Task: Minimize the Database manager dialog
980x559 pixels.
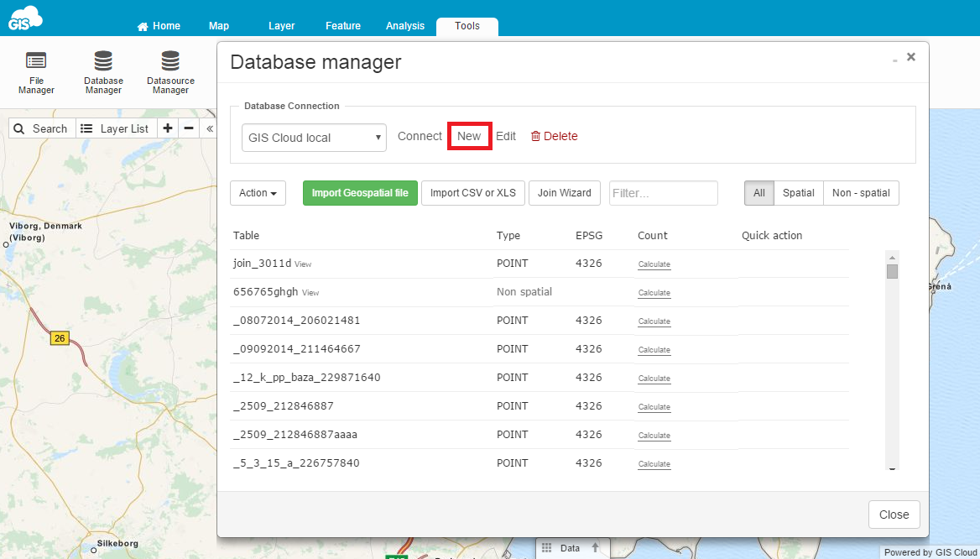Action: tap(895, 59)
